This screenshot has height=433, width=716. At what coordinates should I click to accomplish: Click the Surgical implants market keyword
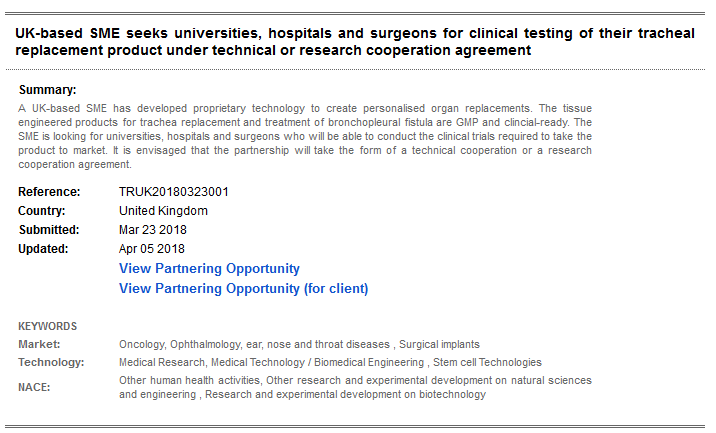440,344
